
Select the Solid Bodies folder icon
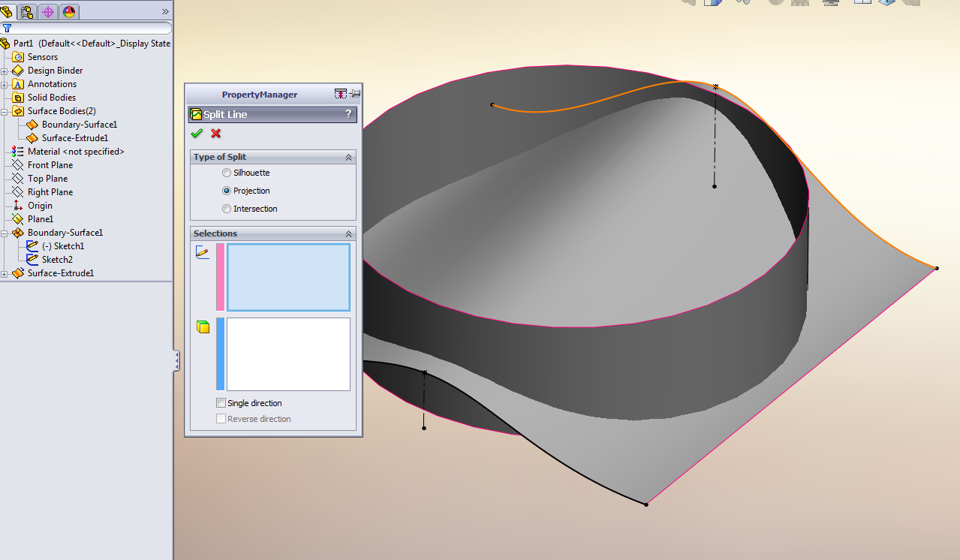tap(19, 98)
